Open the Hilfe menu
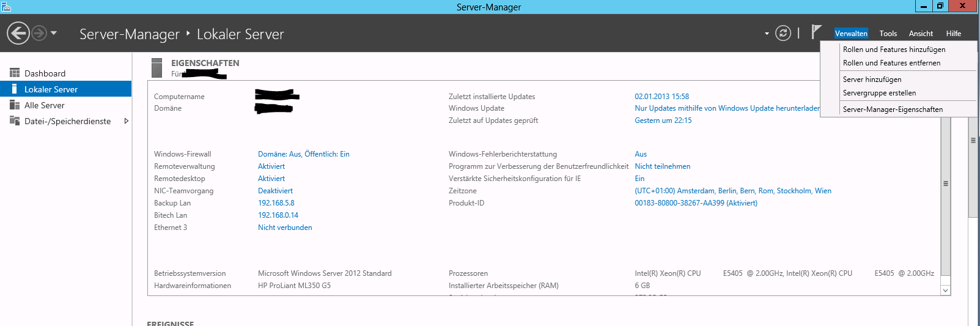This screenshot has height=326, width=980. pyautogui.click(x=954, y=34)
